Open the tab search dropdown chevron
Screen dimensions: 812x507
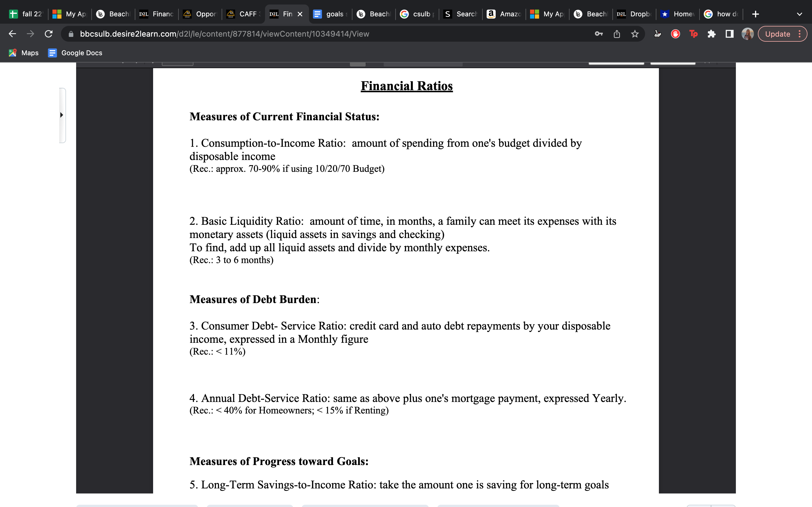coord(799,14)
